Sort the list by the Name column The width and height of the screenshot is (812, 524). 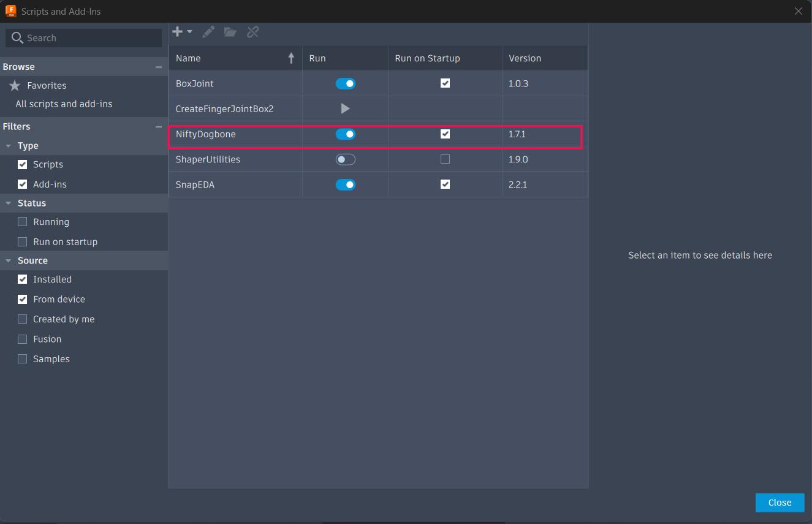pos(235,58)
